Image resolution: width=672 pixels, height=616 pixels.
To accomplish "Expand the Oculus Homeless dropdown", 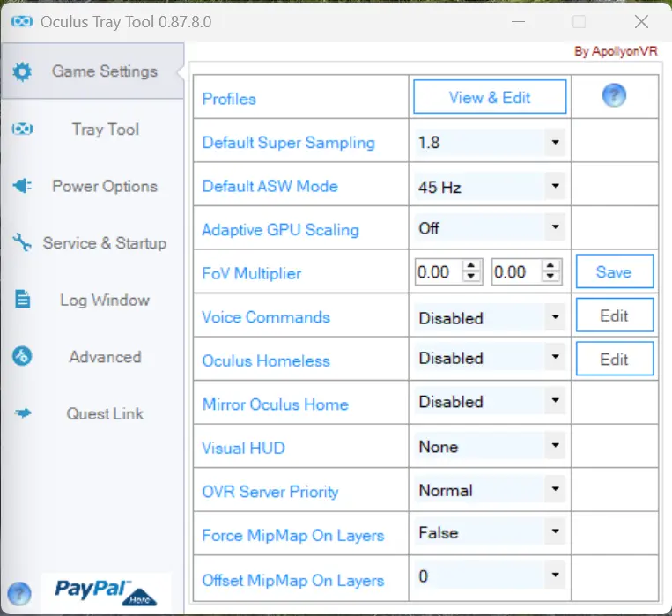I will click(x=555, y=357).
